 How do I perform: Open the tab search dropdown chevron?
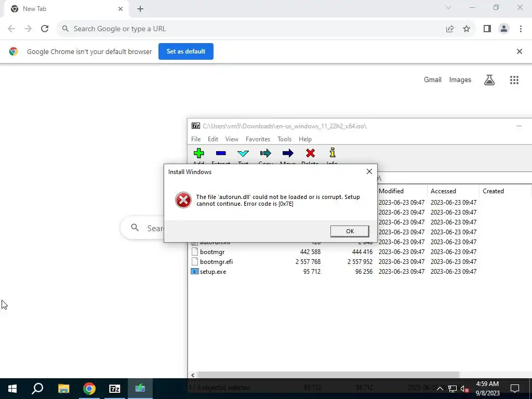click(x=448, y=7)
